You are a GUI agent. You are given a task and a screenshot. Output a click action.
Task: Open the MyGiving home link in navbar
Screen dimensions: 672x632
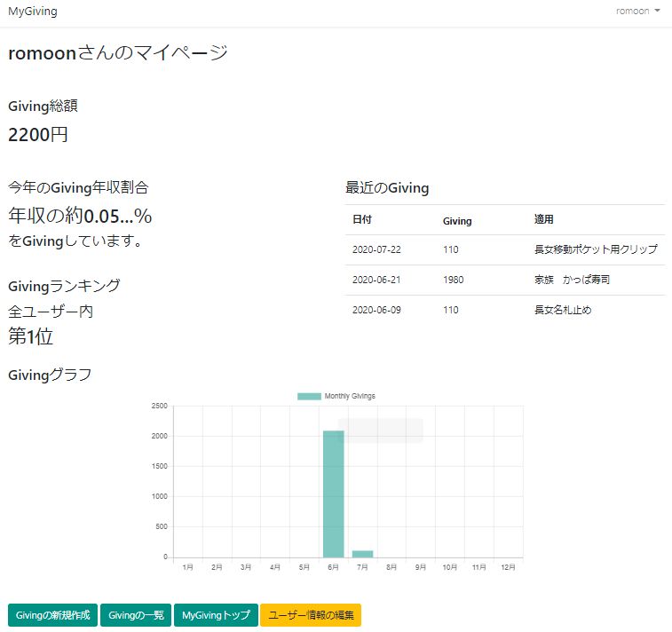tap(33, 12)
